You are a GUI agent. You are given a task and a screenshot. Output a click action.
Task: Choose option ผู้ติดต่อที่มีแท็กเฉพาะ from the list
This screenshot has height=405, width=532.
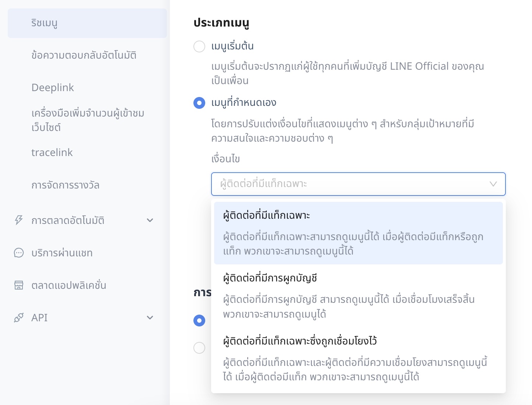coord(358,233)
